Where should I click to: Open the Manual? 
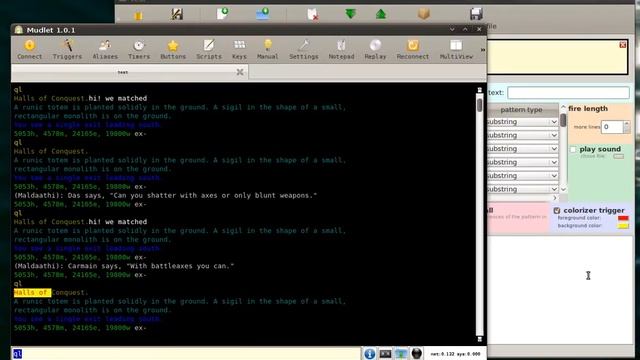tap(267, 49)
